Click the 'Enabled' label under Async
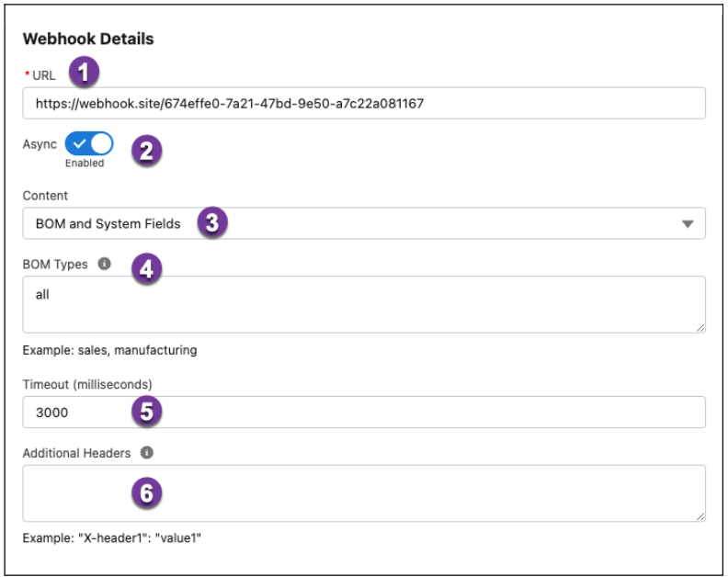 pos(85,163)
